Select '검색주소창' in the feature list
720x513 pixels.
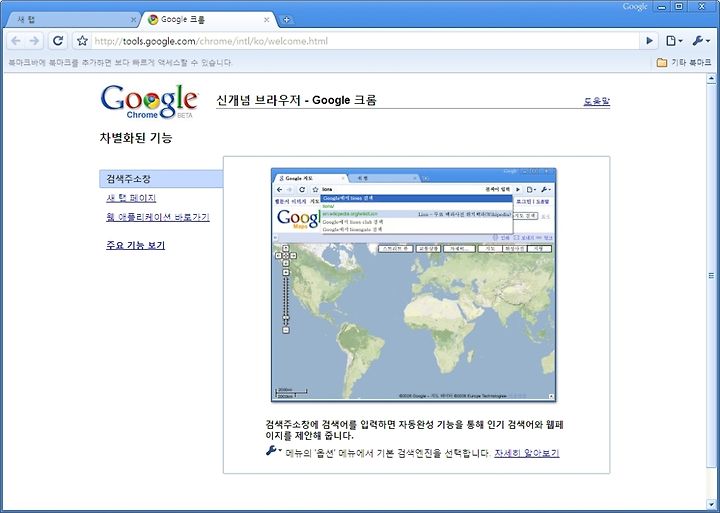pyautogui.click(x=161, y=179)
